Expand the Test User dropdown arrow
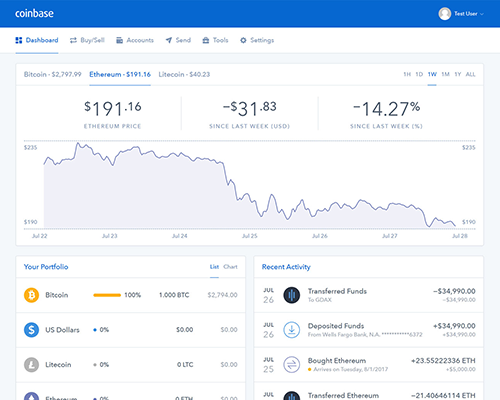500x400 pixels. (x=482, y=14)
